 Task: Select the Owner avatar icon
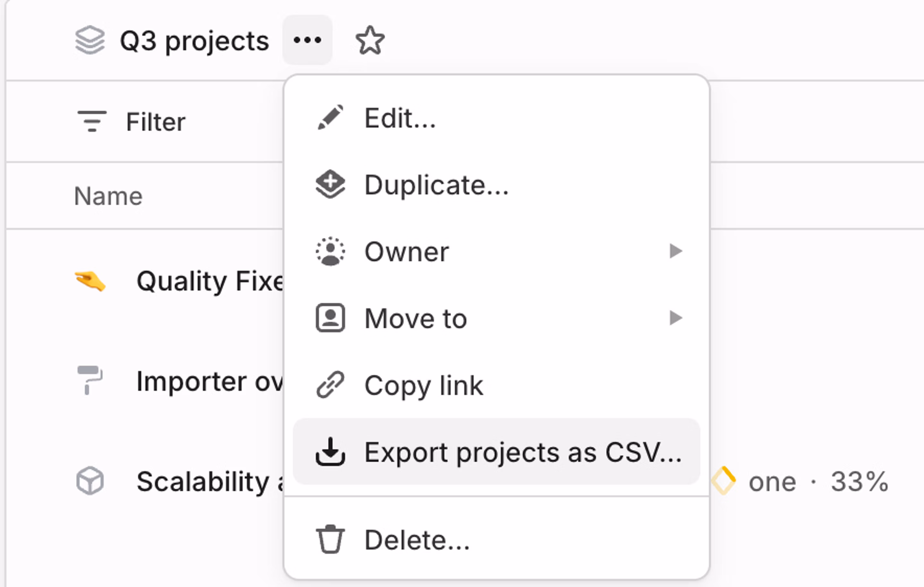tap(331, 252)
